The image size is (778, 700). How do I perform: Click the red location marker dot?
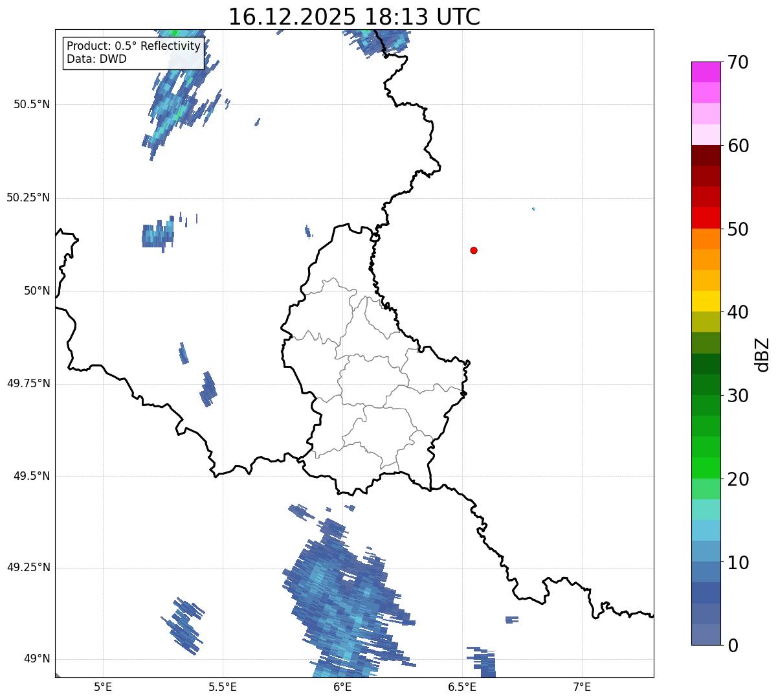(474, 250)
